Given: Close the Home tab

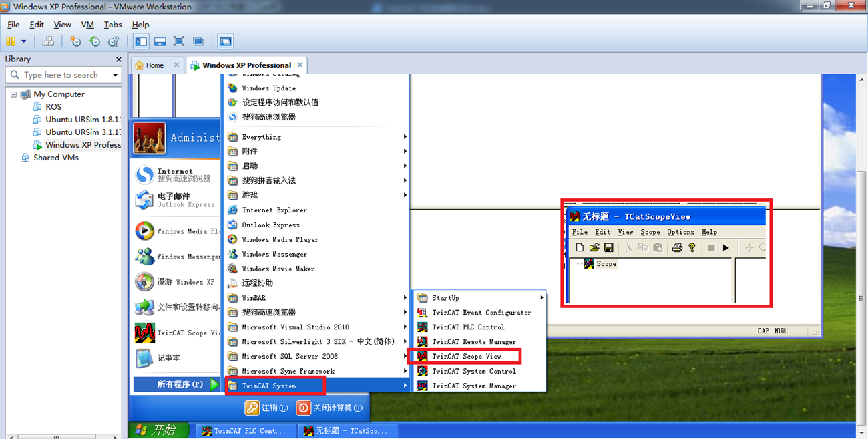Looking at the screenshot, I should pos(177,65).
